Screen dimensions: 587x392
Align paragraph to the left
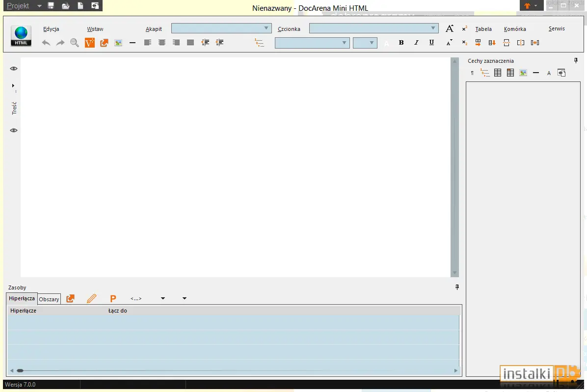click(148, 43)
